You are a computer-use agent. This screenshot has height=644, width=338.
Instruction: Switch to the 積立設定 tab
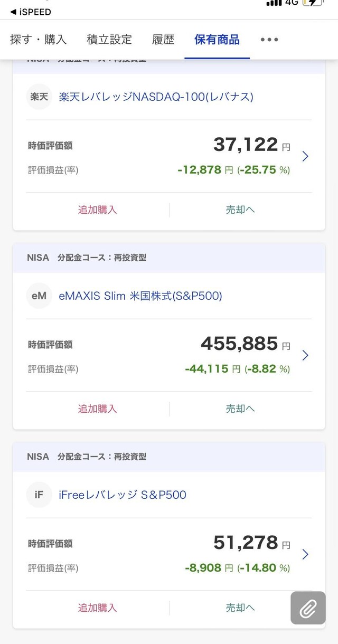point(109,40)
